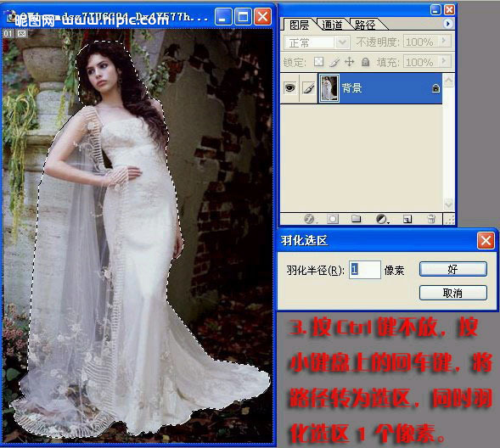Select the 背景 layer thumbnail
The image size is (500, 448).
pyautogui.click(x=329, y=88)
